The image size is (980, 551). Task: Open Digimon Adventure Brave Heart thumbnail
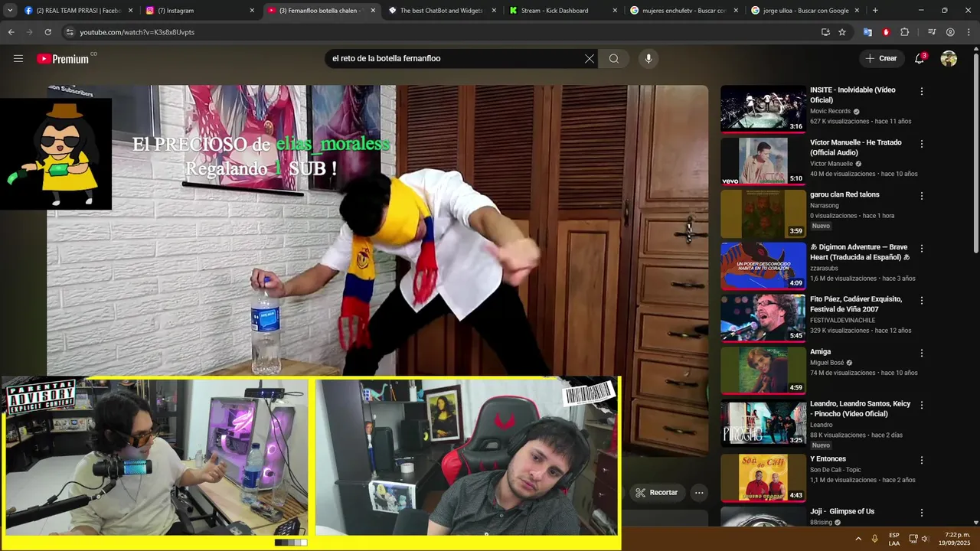(x=763, y=266)
